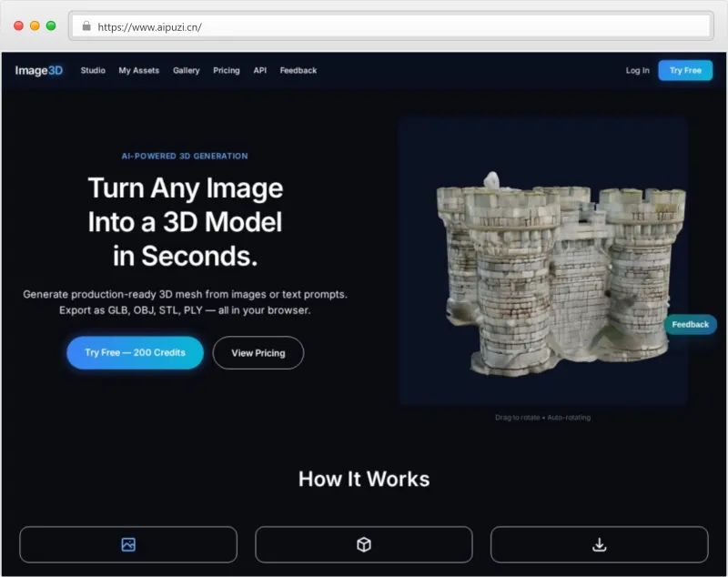Image resolution: width=728 pixels, height=577 pixels.
Task: Open the Gallery section
Action: point(187,70)
